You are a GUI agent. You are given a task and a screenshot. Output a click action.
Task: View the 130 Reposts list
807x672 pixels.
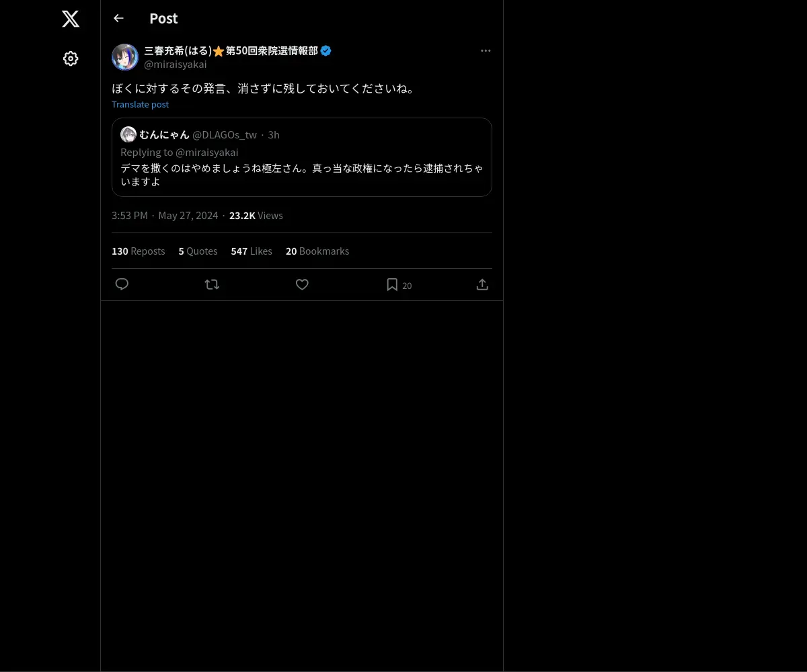click(x=139, y=251)
